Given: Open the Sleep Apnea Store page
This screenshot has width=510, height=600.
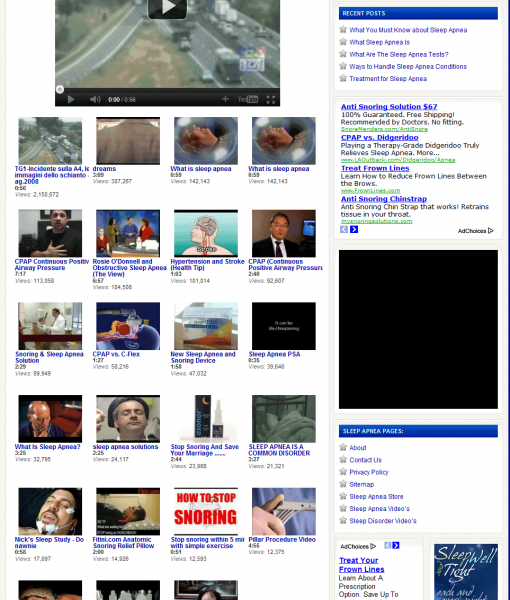Looking at the screenshot, I should (x=376, y=496).
